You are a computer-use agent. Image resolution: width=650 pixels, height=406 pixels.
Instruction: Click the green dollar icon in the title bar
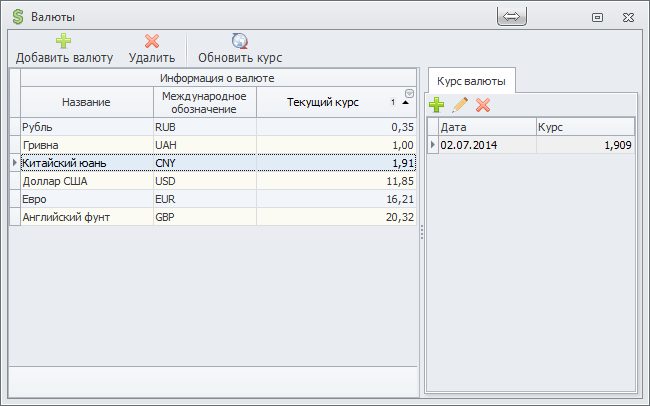coord(17,17)
